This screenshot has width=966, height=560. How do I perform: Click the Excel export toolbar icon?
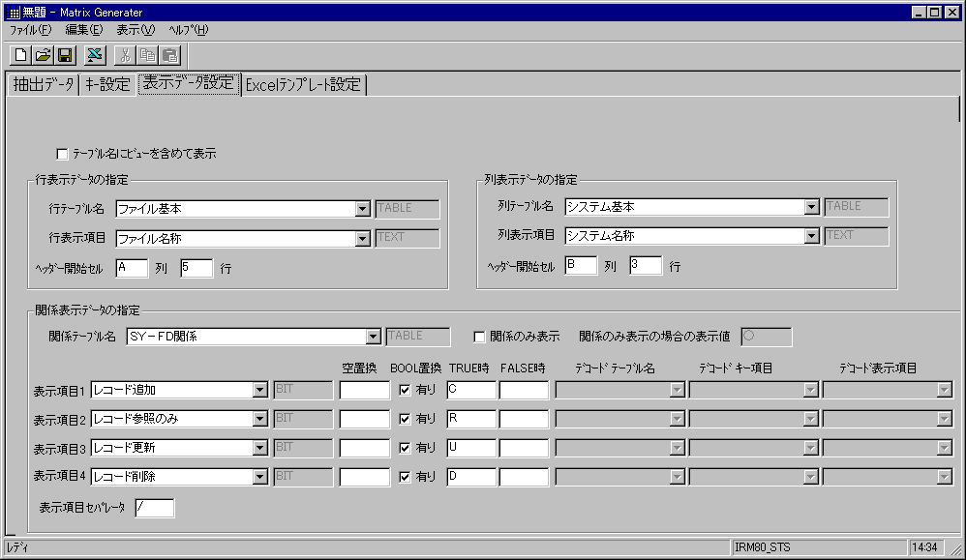coord(94,55)
